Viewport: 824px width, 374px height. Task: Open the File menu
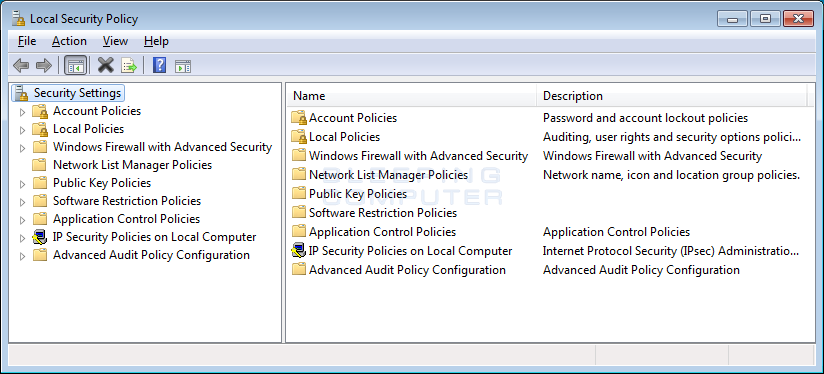point(27,41)
